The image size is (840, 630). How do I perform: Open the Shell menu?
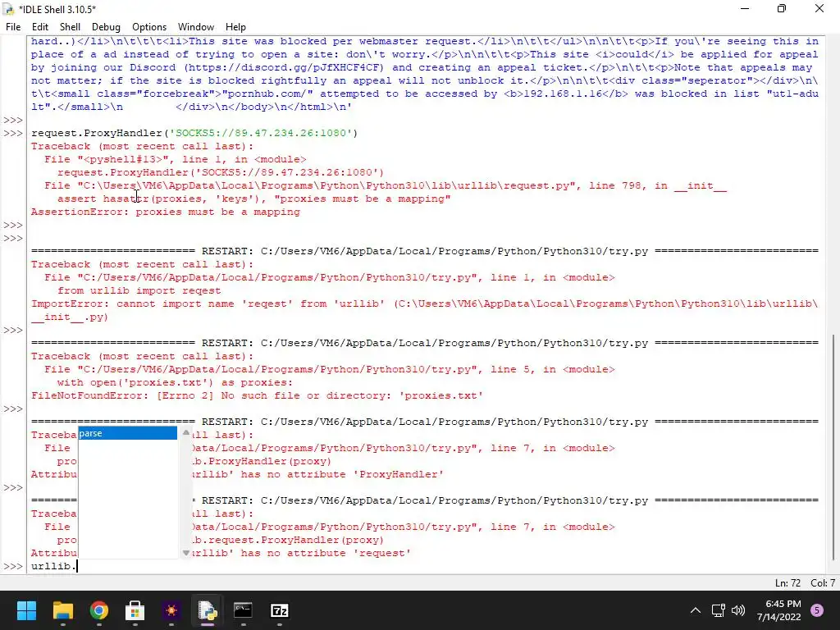tap(70, 27)
